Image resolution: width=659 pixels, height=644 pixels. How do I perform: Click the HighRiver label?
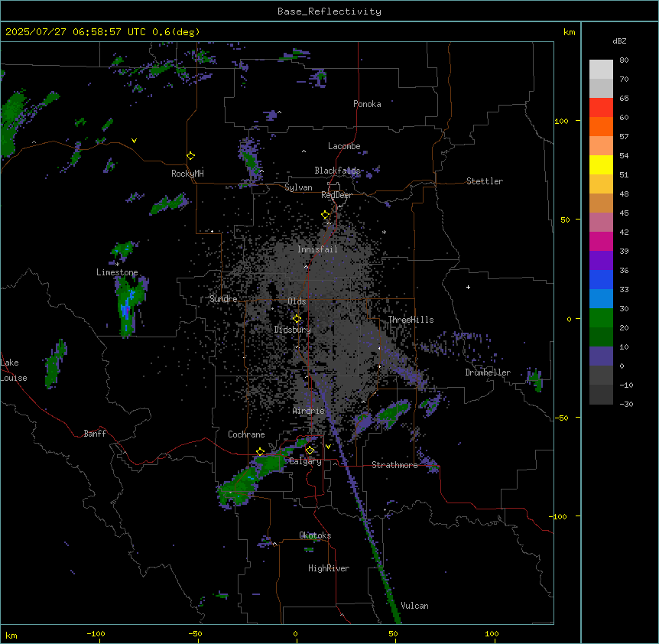click(x=329, y=568)
